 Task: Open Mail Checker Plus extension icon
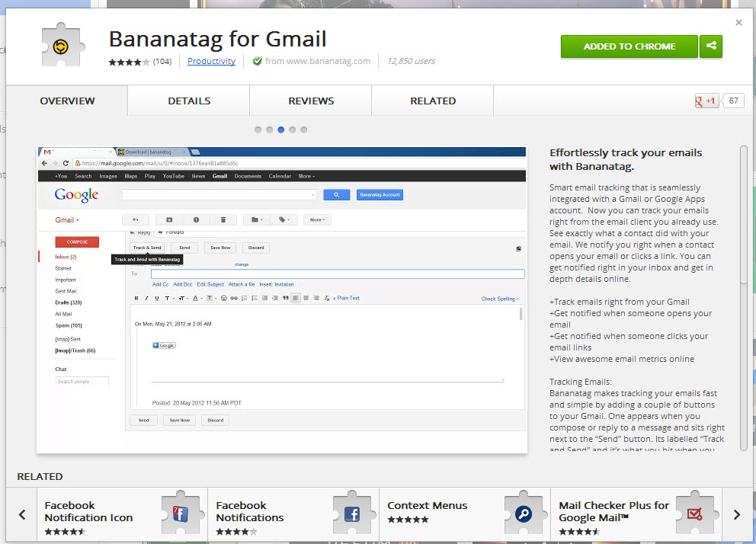[694, 514]
